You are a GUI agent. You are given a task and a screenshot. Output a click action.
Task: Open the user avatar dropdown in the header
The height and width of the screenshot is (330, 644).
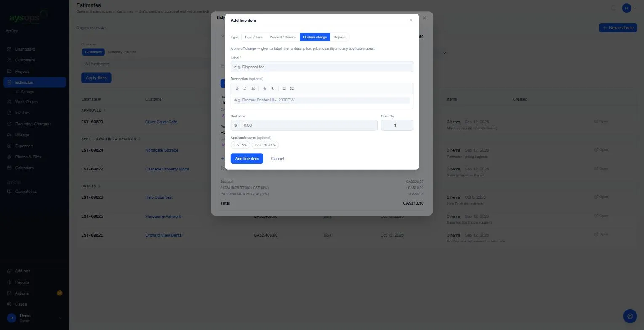pos(630,8)
